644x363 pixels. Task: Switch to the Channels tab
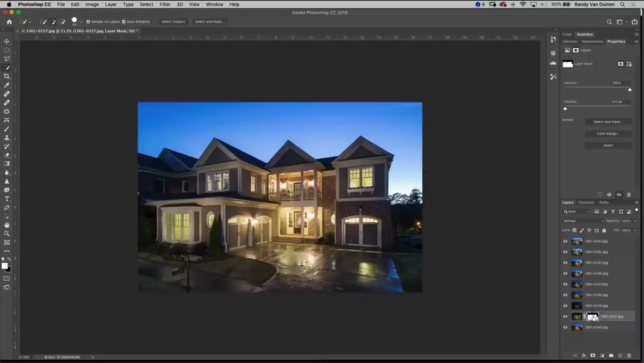pyautogui.click(x=586, y=202)
